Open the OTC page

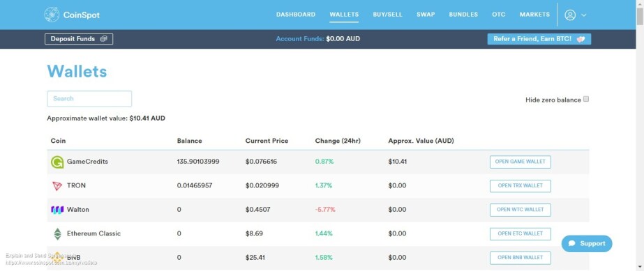499,15
